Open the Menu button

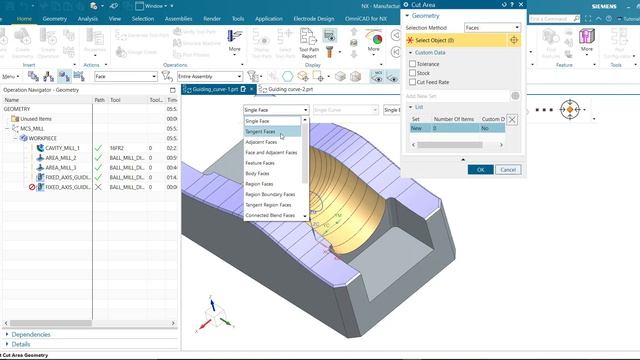pyautogui.click(x=10, y=76)
